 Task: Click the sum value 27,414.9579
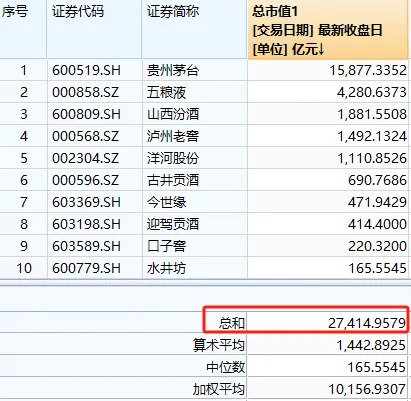coord(367,323)
